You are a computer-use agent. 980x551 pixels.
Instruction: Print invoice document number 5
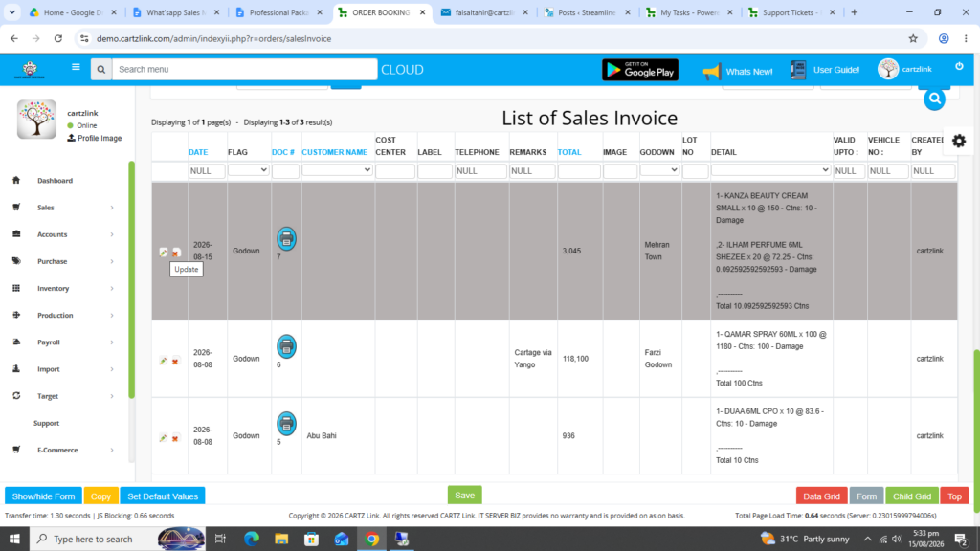pyautogui.click(x=286, y=424)
